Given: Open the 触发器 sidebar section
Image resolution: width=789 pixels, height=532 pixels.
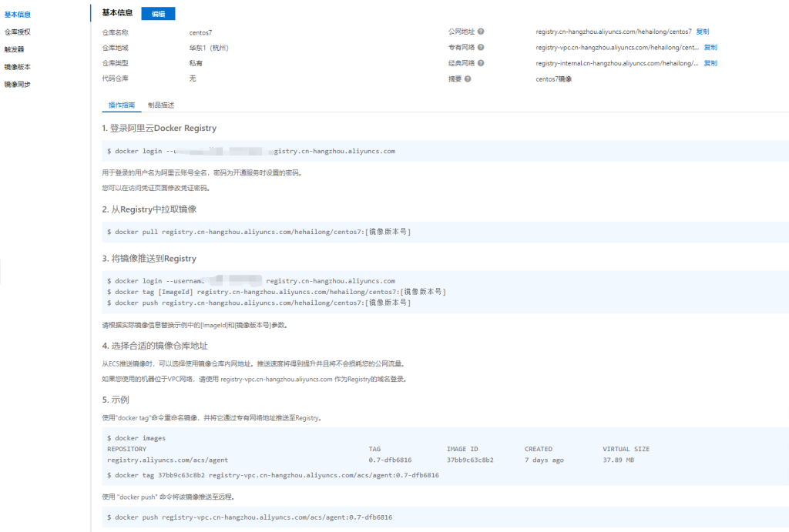Looking at the screenshot, I should point(15,49).
